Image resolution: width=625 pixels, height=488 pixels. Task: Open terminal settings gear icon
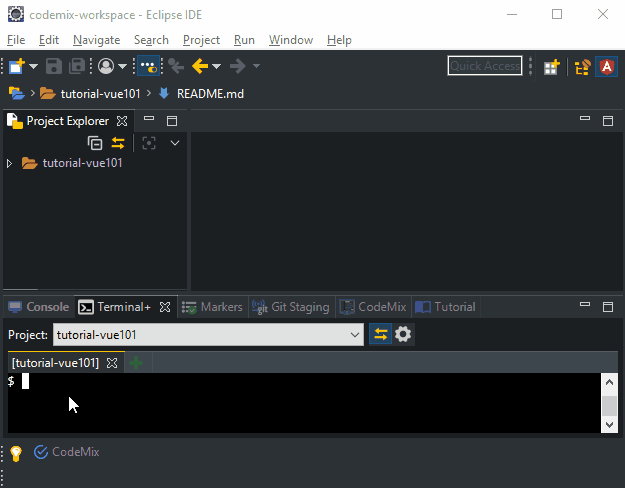click(x=403, y=334)
